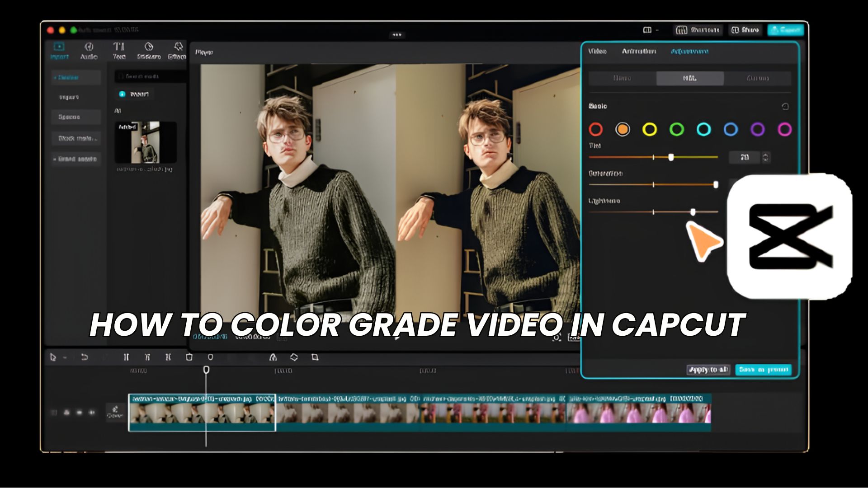The height and width of the screenshot is (488, 868).
Task: Click the Hue slider handle
Action: (x=671, y=157)
